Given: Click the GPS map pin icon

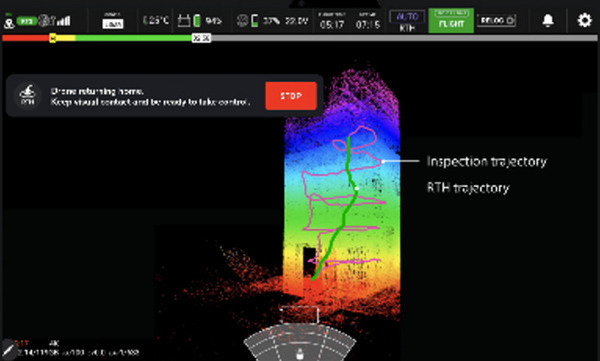Looking at the screenshot, I should 9,23.
